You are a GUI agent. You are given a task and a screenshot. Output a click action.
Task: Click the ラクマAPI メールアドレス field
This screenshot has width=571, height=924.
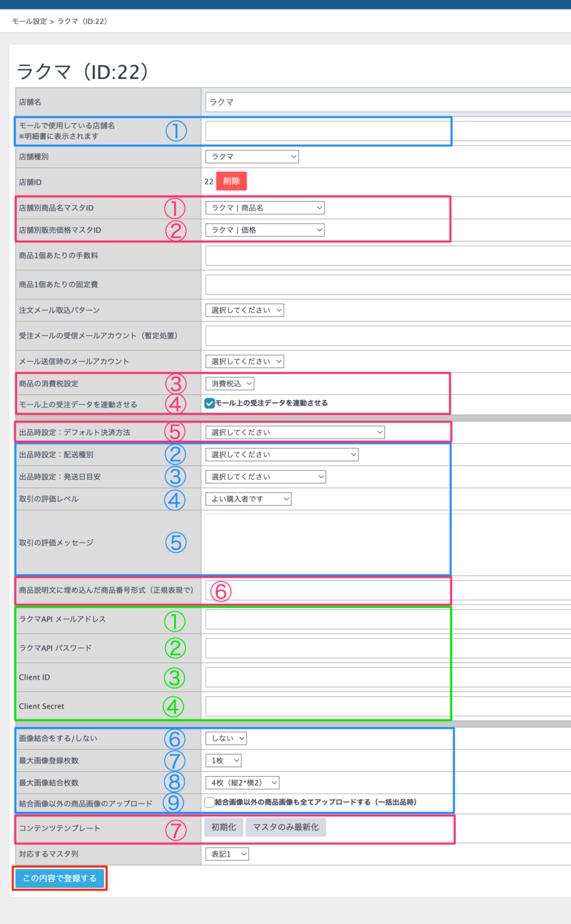388,619
